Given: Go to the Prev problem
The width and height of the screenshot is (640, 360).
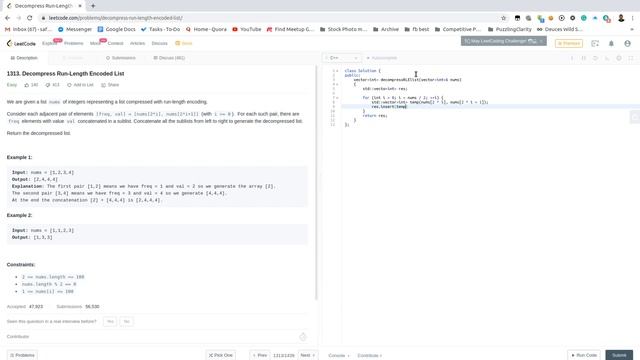Looking at the screenshot, I should click(x=260, y=355).
